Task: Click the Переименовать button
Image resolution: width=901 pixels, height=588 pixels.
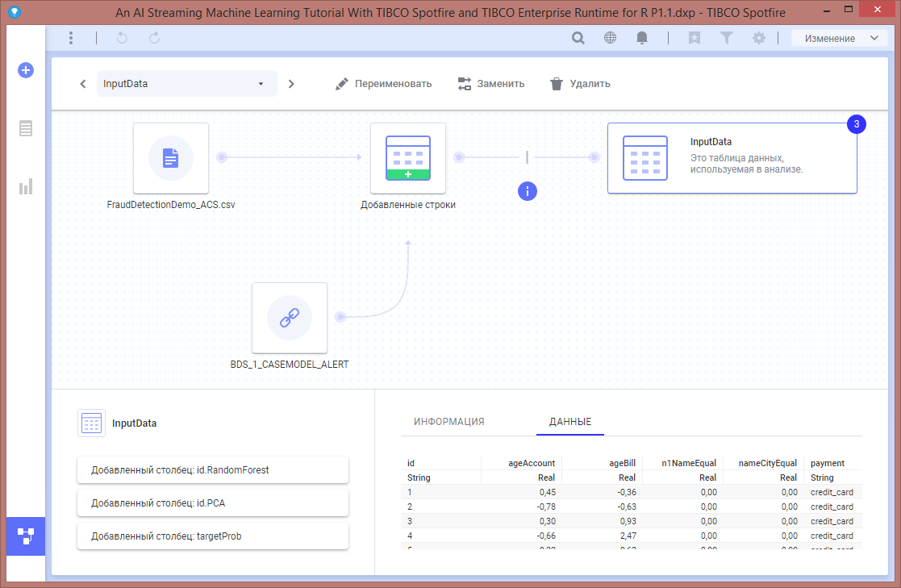Action: click(383, 84)
